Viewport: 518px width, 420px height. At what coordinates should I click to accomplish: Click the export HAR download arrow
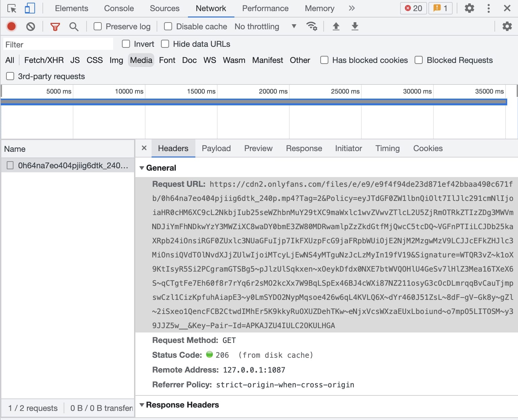(355, 26)
